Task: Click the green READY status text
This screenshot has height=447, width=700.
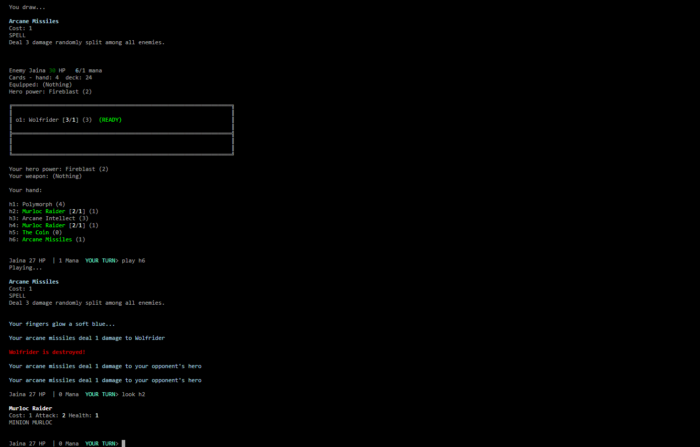Action: click(110, 119)
